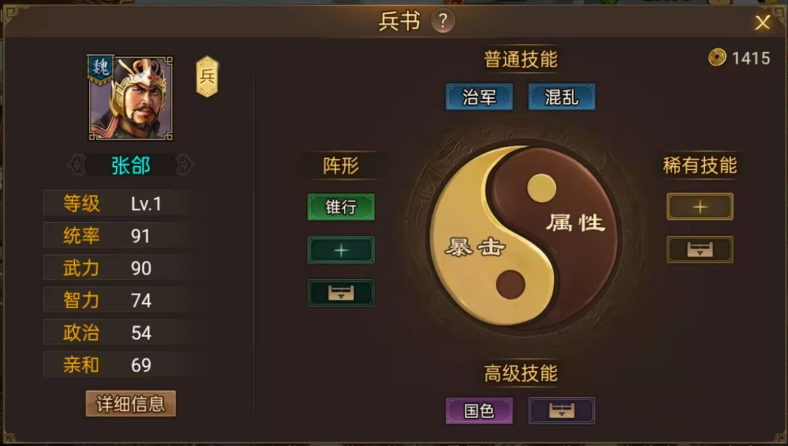Click the 张郃 general portrait

tap(131, 98)
